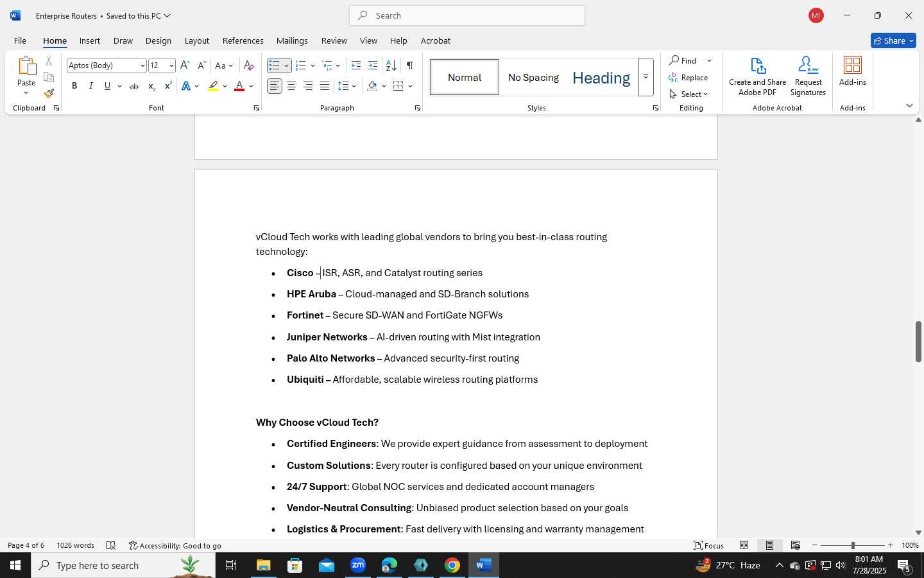924x578 pixels.
Task: Toggle Align Right
Action: [x=308, y=86]
